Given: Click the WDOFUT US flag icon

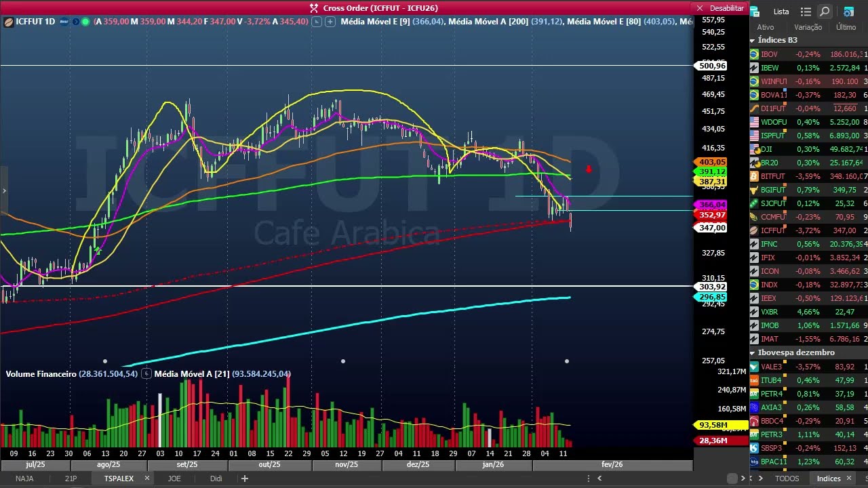Looking at the screenshot, I should click(x=754, y=122).
